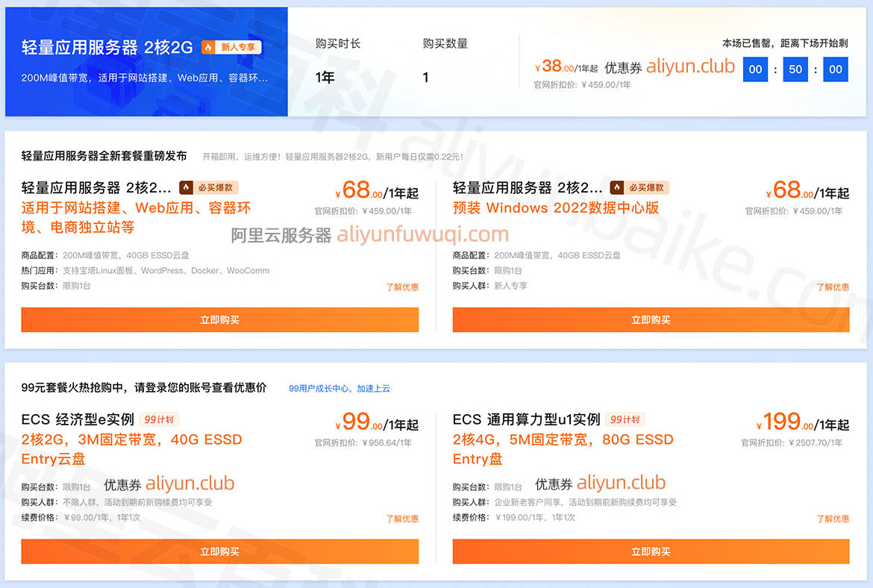
Task: Click text 适用于网站搭建、Web应用、容器环境
Action: (x=136, y=217)
